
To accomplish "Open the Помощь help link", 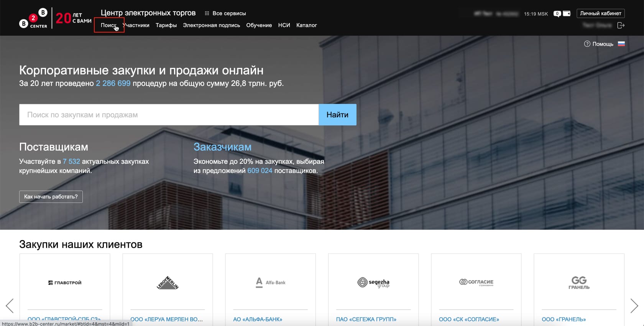I will [x=598, y=44].
